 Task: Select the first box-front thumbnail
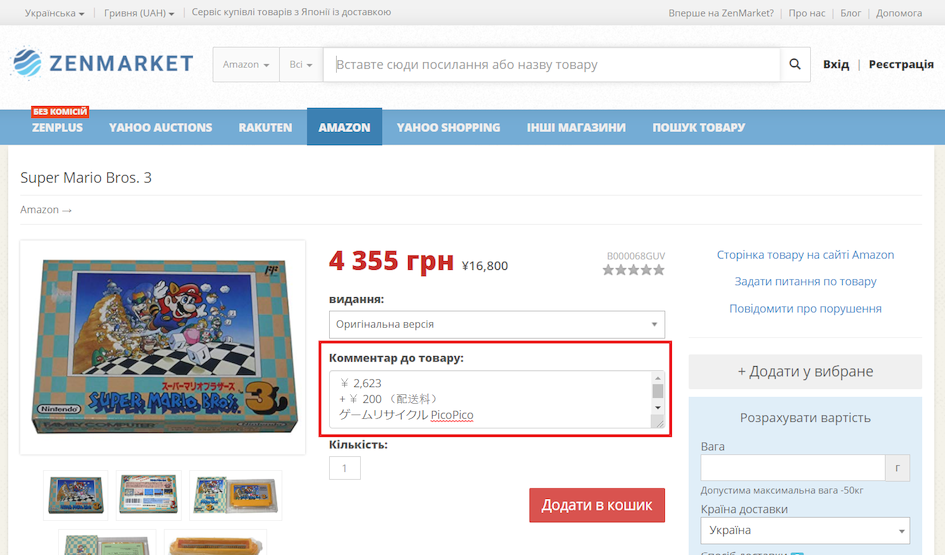tap(75, 495)
